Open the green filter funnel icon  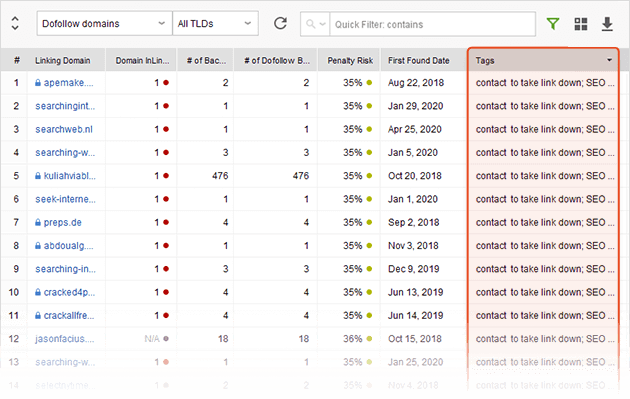click(x=553, y=24)
